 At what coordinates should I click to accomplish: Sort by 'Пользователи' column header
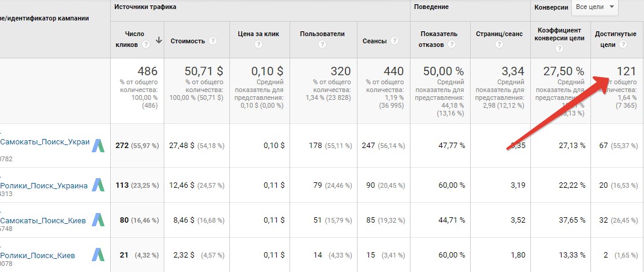[x=323, y=34]
